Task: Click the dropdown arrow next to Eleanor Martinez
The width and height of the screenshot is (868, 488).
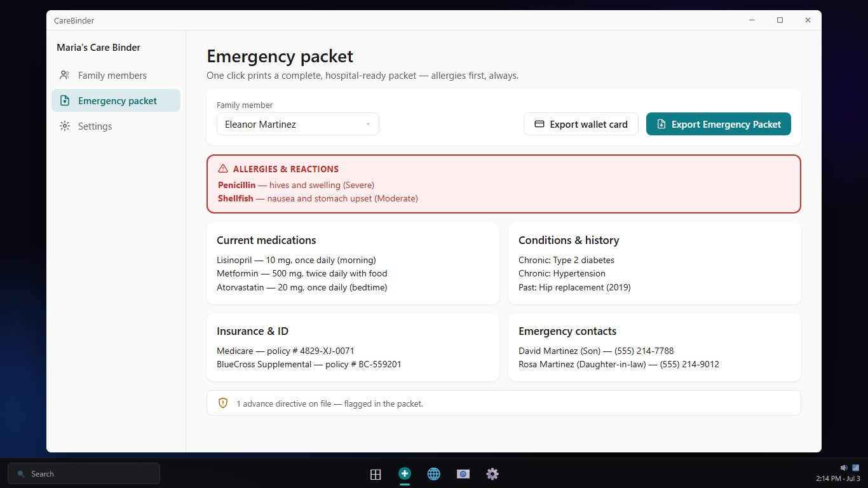Action: tap(368, 125)
